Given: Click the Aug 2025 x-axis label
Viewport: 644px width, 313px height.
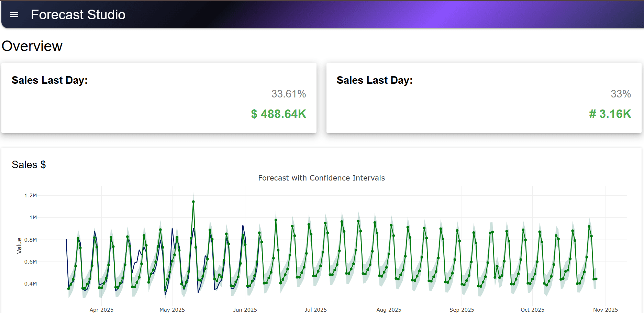Looking at the screenshot, I should (389, 310).
